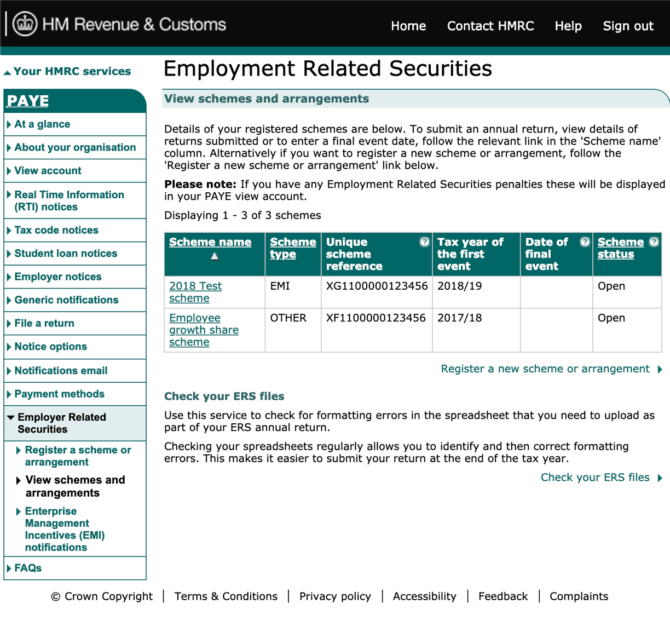Open the Scheme status help icon

click(655, 242)
